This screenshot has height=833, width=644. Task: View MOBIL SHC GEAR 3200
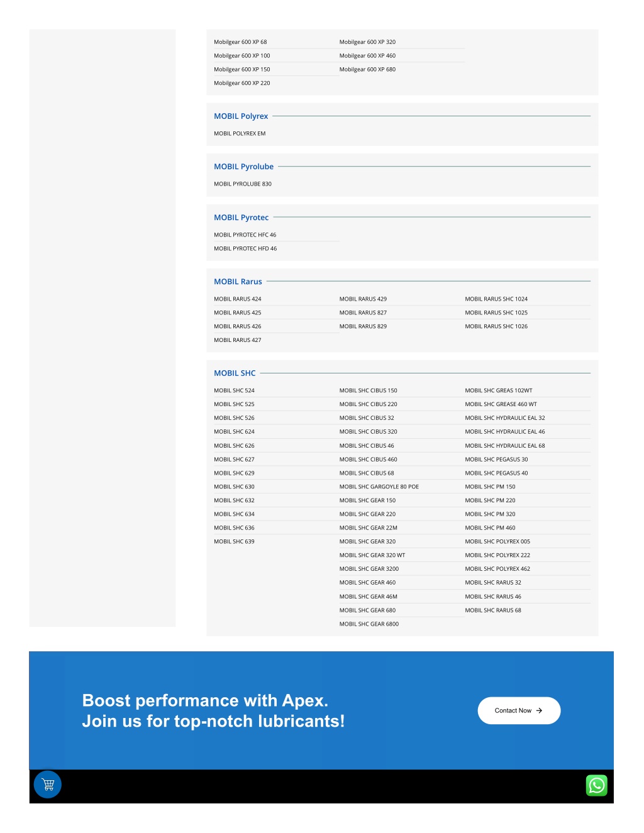point(369,569)
